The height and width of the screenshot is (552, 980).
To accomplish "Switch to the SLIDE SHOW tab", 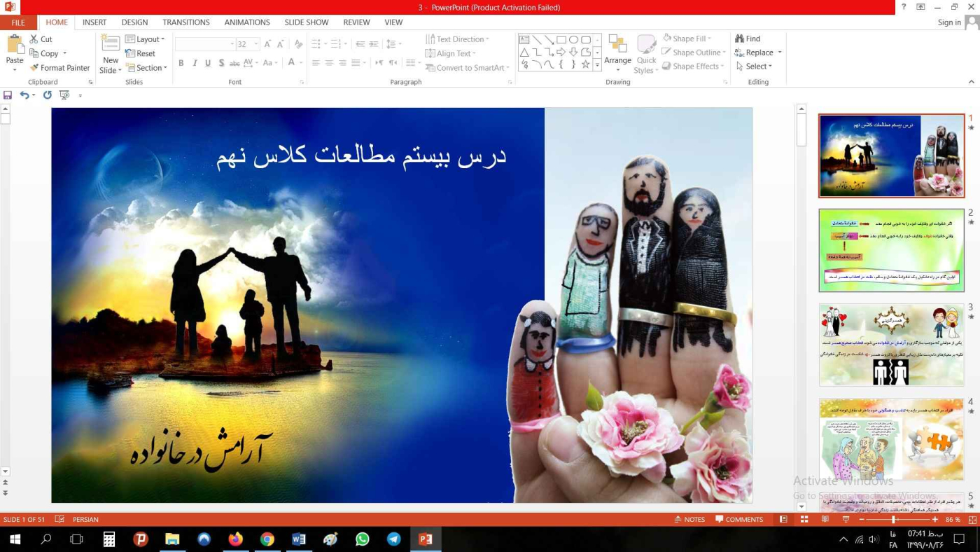I will coord(306,22).
